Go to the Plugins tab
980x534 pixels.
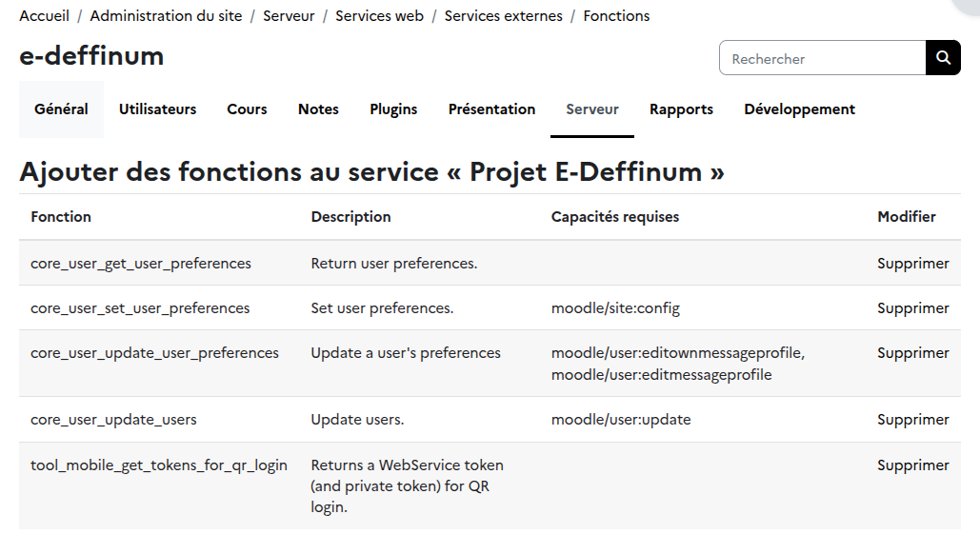[x=393, y=109]
